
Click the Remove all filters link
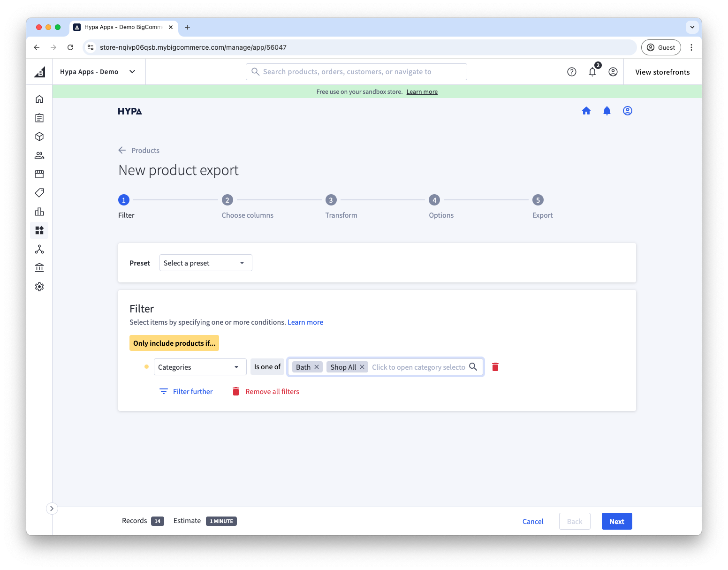point(272,391)
